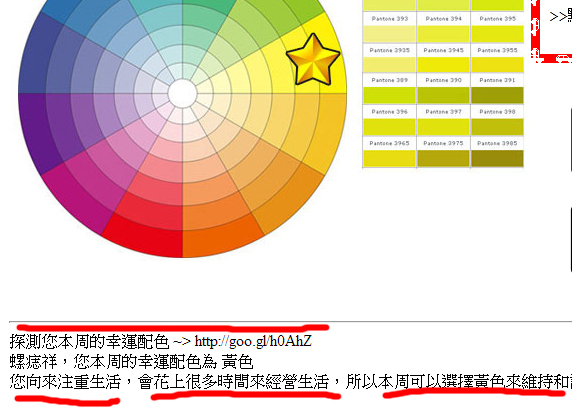The image size is (572, 416).
Task: Click the "Pantone 397" label text
Action: [443, 112]
